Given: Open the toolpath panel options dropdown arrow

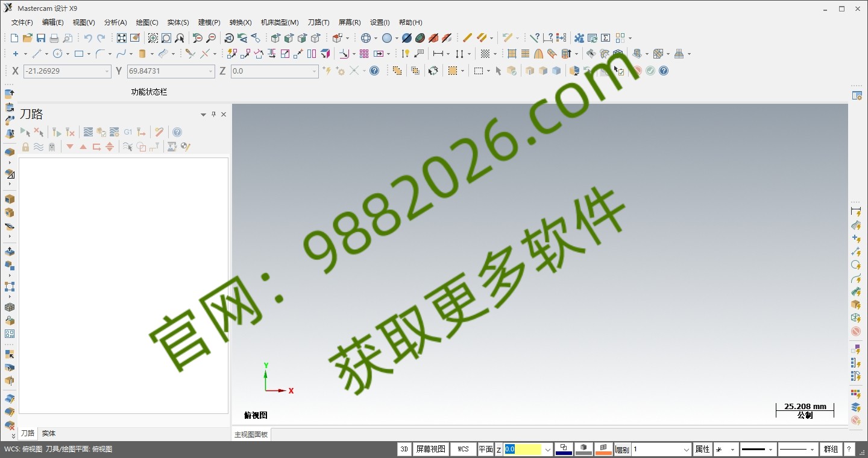Looking at the screenshot, I should tap(203, 114).
